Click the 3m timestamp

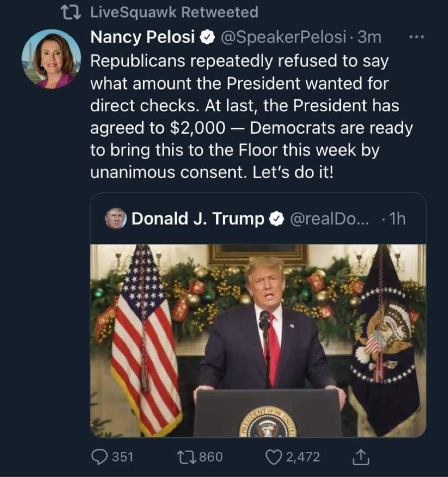369,37
